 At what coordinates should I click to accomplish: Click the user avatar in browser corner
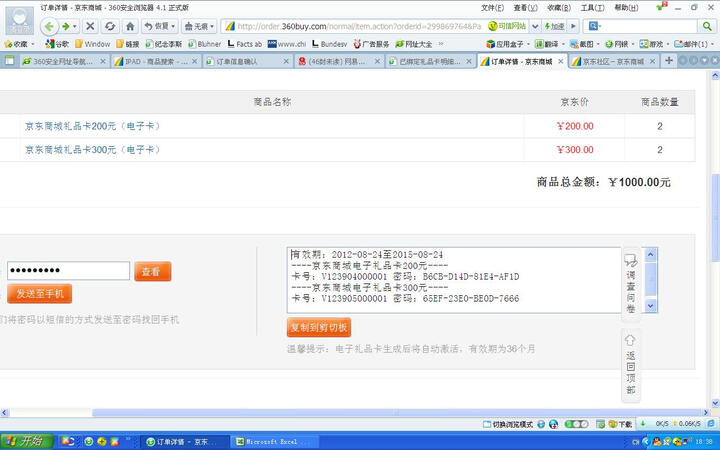tap(19, 20)
